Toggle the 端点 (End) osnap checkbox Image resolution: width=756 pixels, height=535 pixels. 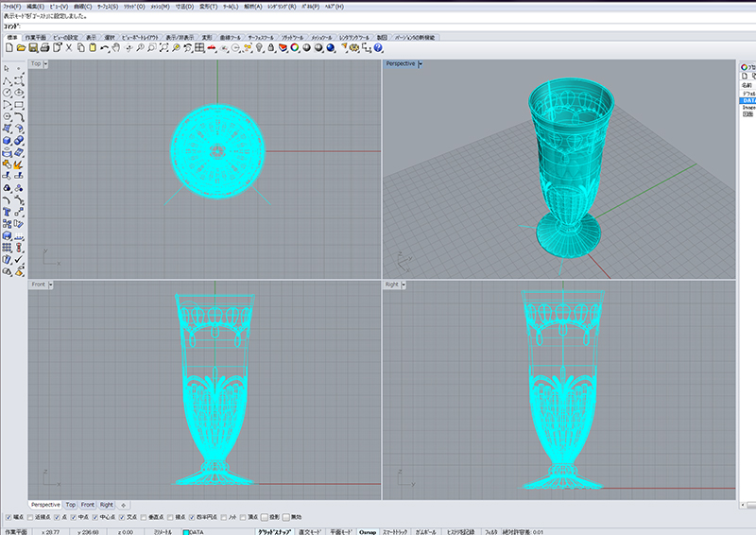pos(8,517)
